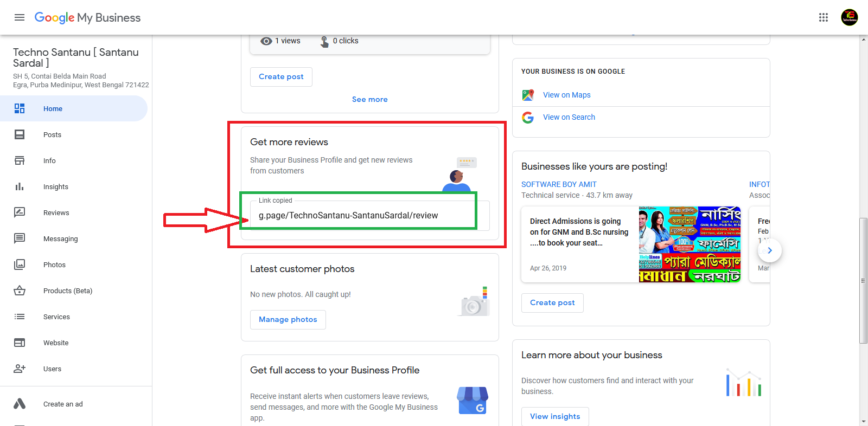Click the View insights button
Viewport: 868px width, 426px height.
click(554, 416)
